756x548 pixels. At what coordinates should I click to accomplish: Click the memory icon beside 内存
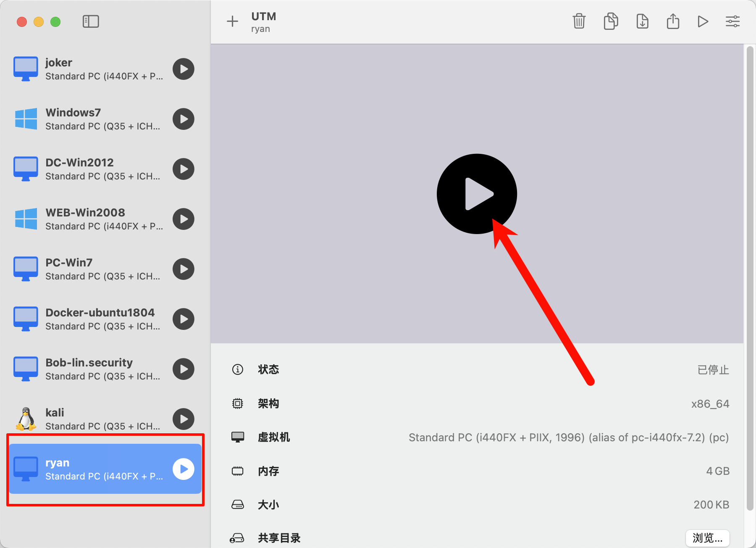pos(238,471)
